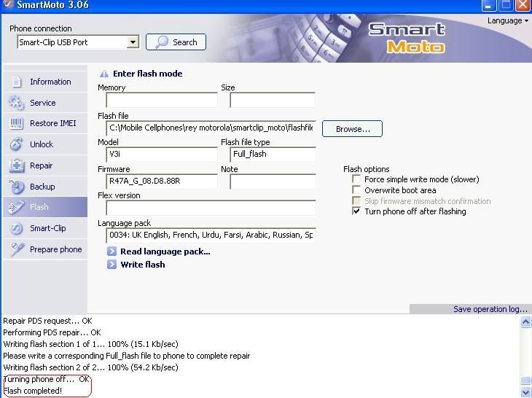This screenshot has height=398, width=532.
Task: Click the SmartMoto title bar app icon
Action: point(8,4)
